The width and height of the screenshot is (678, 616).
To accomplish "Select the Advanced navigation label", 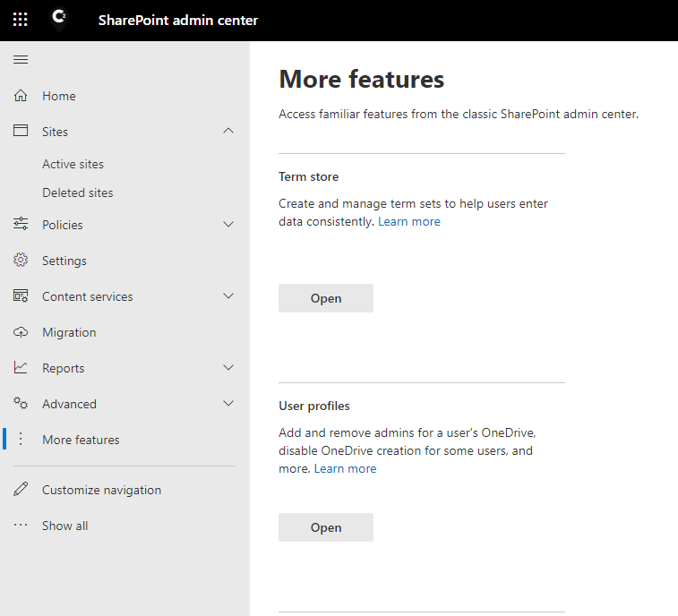I will click(69, 404).
